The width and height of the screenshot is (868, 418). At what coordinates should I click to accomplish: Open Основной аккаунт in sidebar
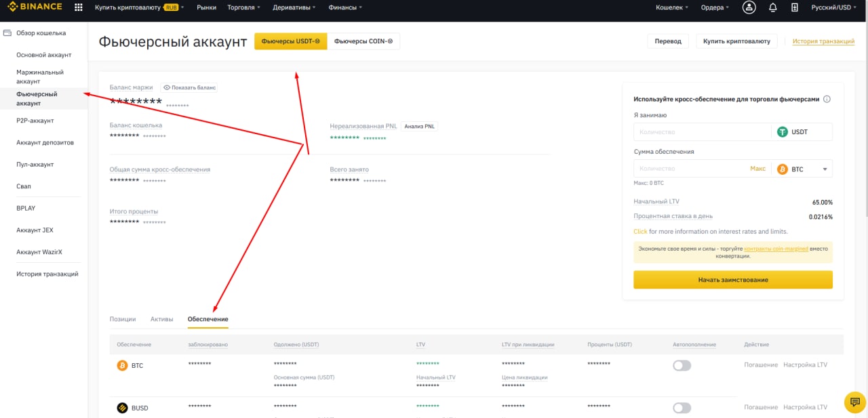tap(44, 55)
